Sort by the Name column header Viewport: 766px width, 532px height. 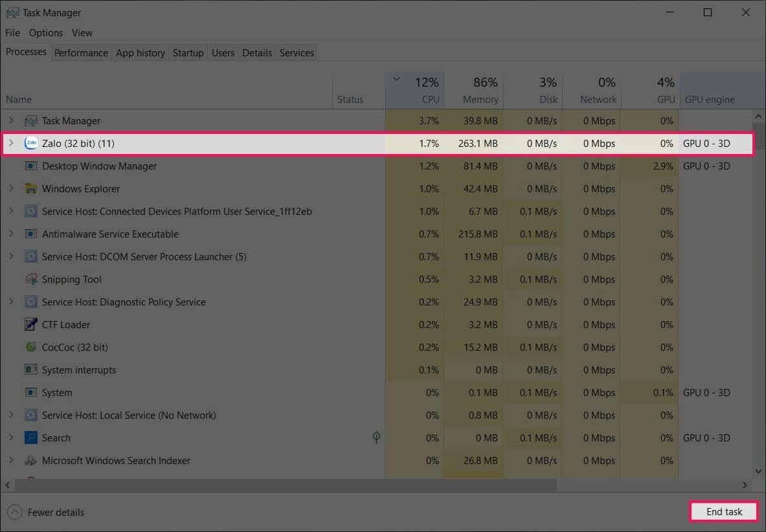(x=166, y=91)
